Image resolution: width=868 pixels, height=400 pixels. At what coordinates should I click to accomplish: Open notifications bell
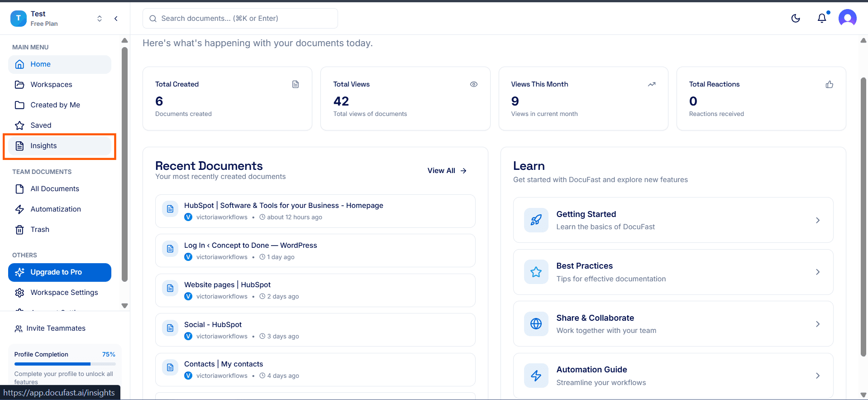822,18
